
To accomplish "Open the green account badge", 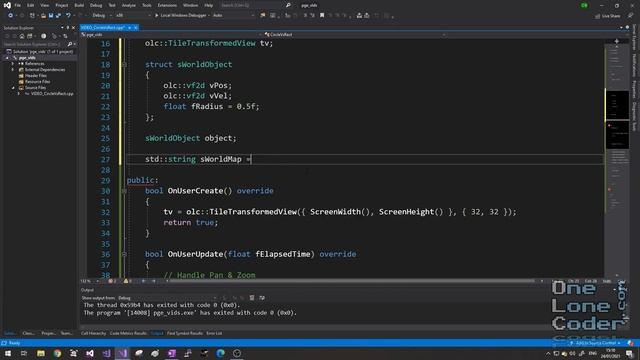I will point(584,5).
